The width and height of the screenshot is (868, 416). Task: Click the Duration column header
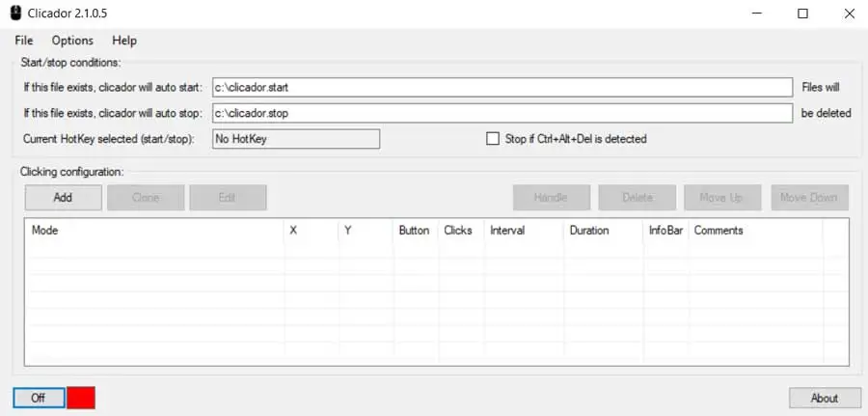[604, 231]
